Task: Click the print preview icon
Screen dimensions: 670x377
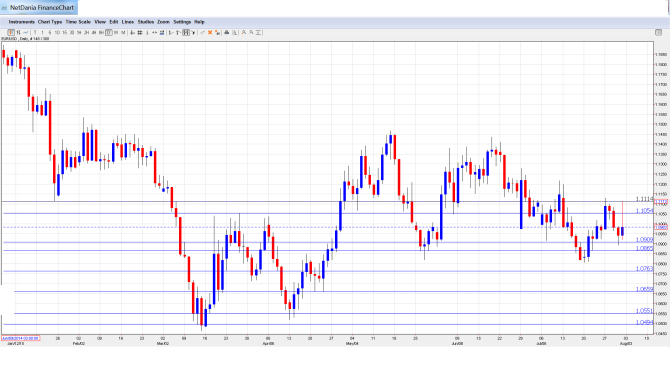Action: click(x=234, y=32)
